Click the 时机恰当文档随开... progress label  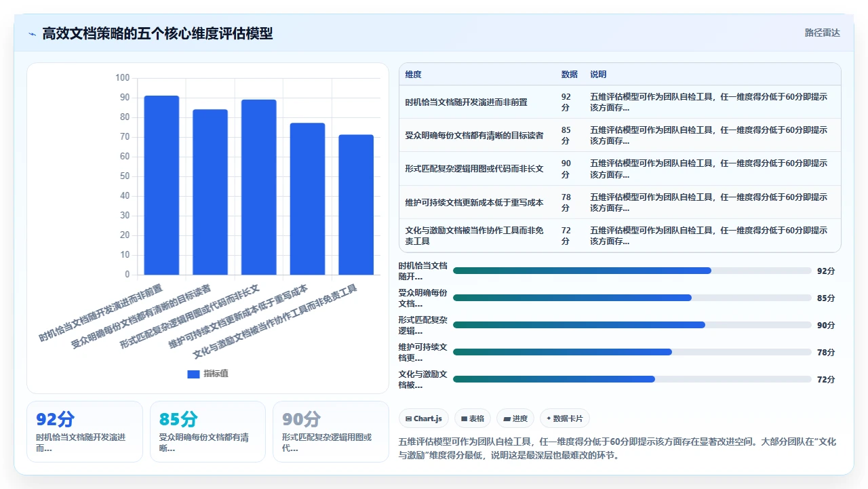coord(422,271)
